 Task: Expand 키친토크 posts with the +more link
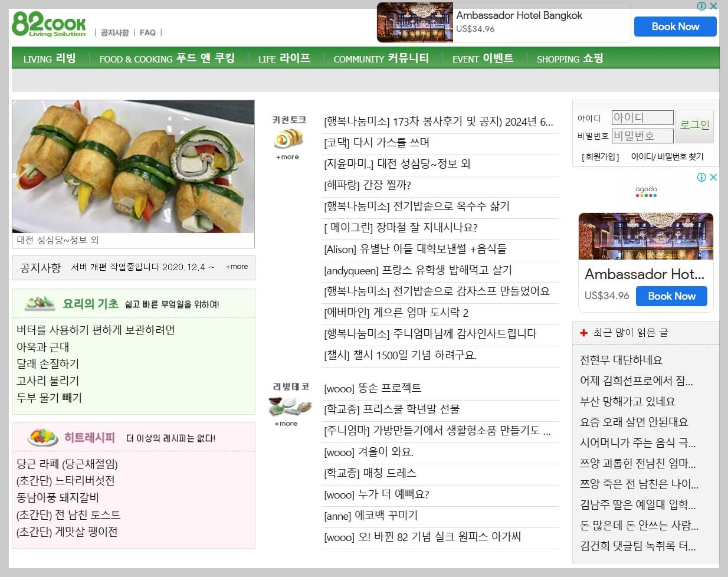(x=287, y=157)
